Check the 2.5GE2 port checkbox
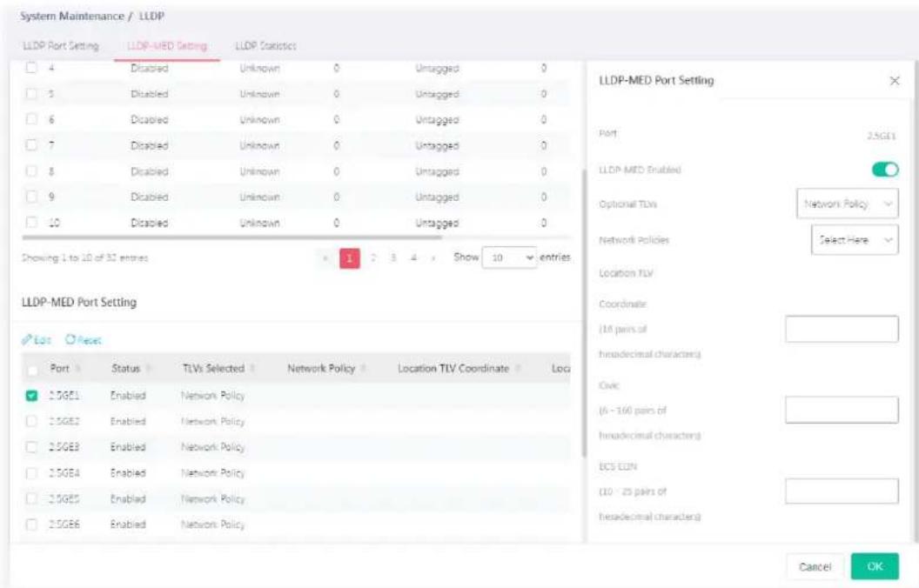Viewport: 919px width, 588px height. click(31, 421)
